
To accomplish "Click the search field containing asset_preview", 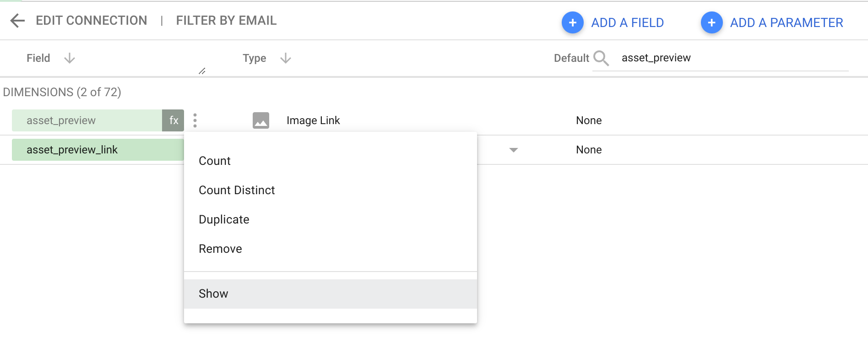I will point(732,58).
